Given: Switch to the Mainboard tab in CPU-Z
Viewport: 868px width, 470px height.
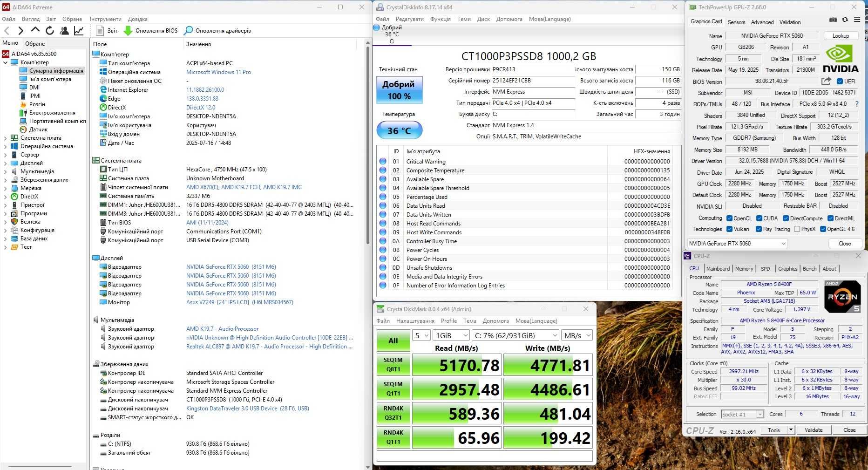Looking at the screenshot, I should (718, 269).
